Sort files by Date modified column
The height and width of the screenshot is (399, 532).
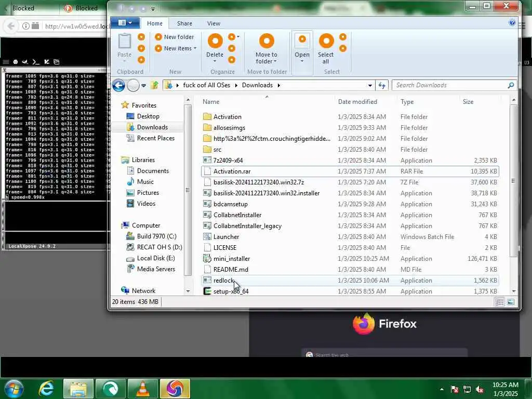coord(357,102)
